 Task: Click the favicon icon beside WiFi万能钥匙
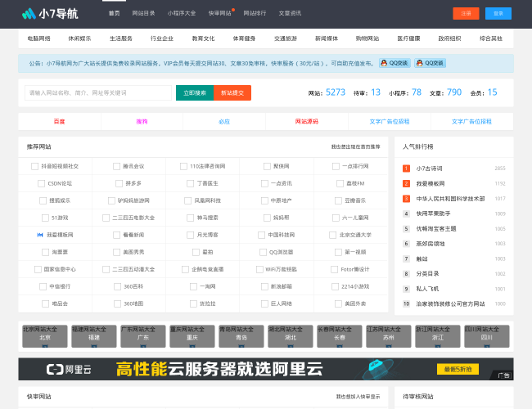pos(259,269)
